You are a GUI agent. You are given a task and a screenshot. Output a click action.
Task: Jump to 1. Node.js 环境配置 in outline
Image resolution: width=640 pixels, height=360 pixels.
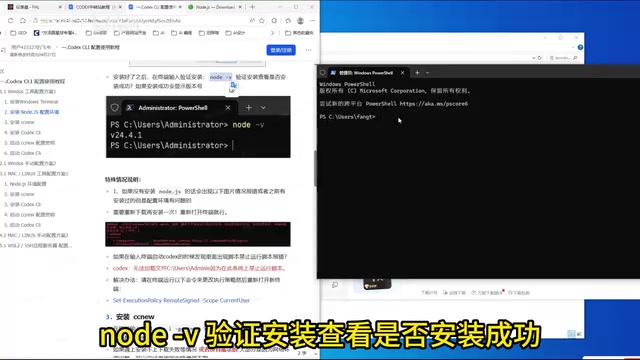(x=25, y=184)
